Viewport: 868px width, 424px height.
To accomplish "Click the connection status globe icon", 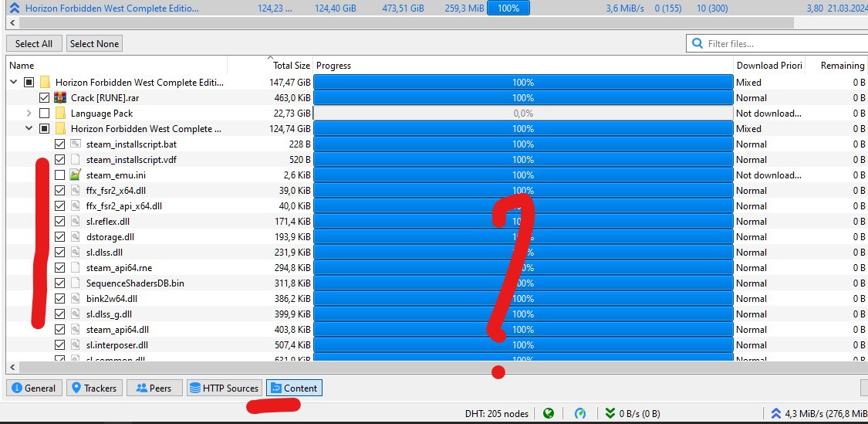I will (548, 413).
